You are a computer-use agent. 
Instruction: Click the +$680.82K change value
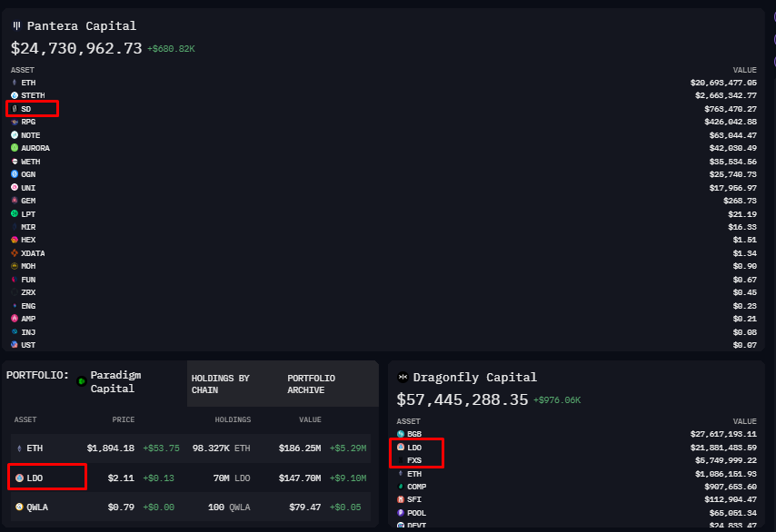pos(171,49)
